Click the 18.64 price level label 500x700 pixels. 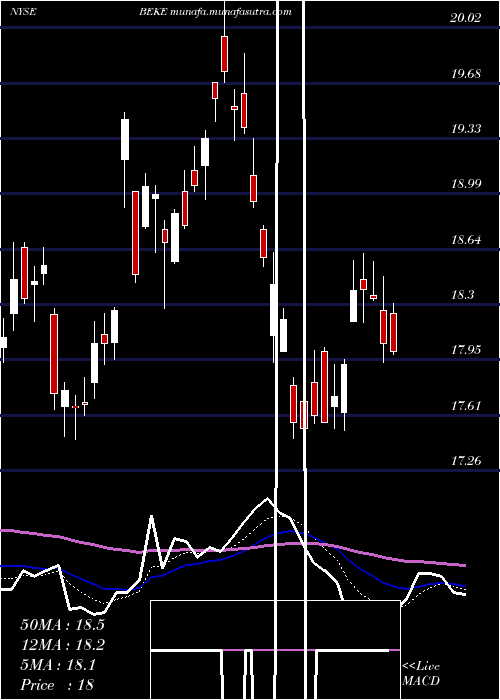466,240
